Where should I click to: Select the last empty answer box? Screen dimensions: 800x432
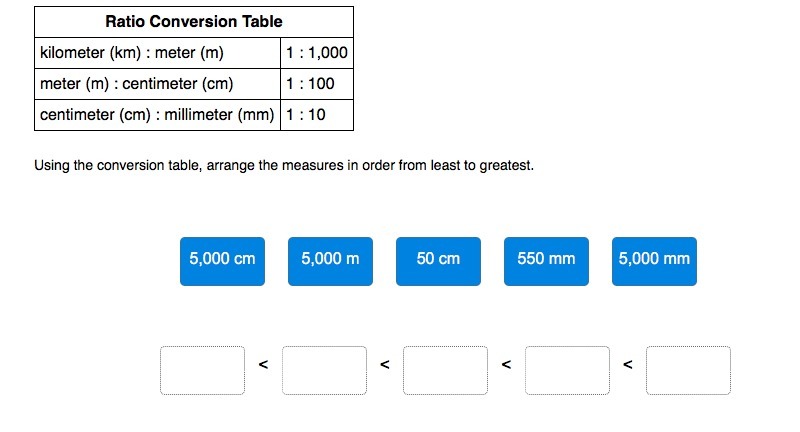(688, 370)
